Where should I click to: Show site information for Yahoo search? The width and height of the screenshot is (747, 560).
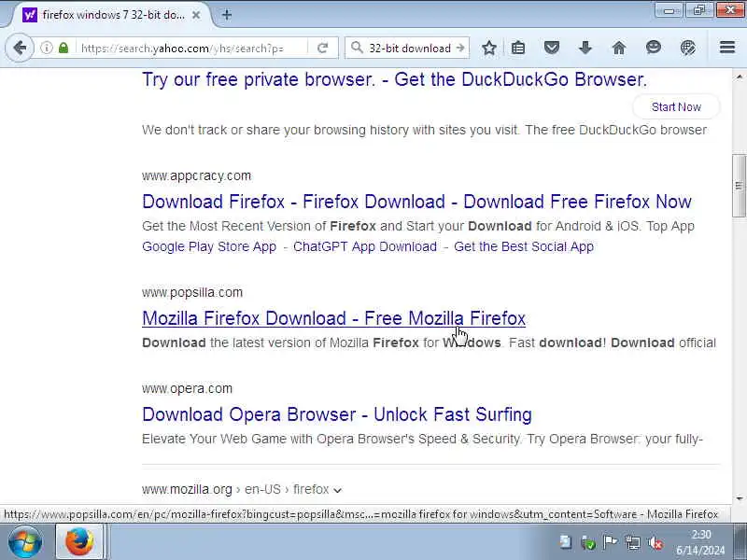[x=46, y=48]
